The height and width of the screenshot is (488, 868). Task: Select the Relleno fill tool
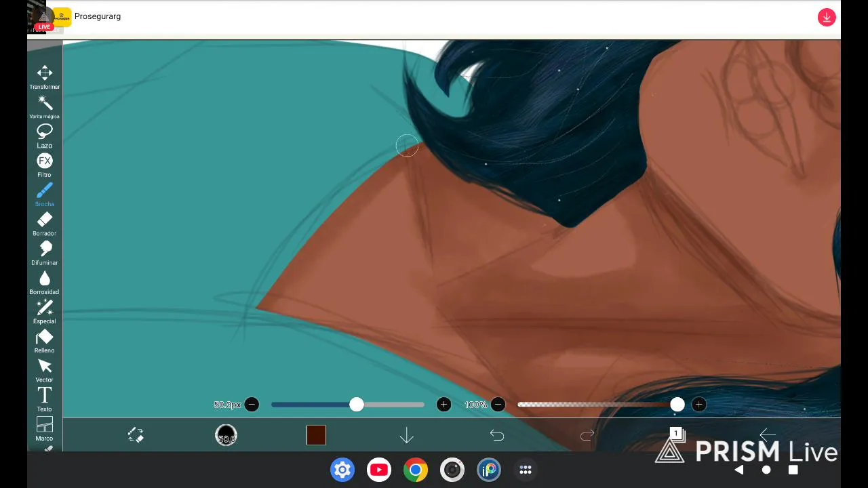pyautogui.click(x=45, y=340)
